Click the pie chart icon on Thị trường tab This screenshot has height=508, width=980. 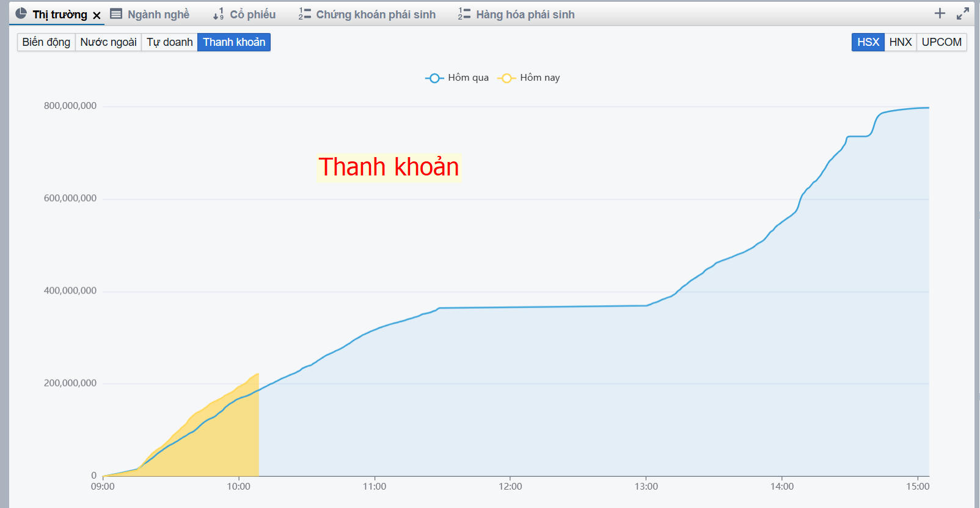point(21,13)
